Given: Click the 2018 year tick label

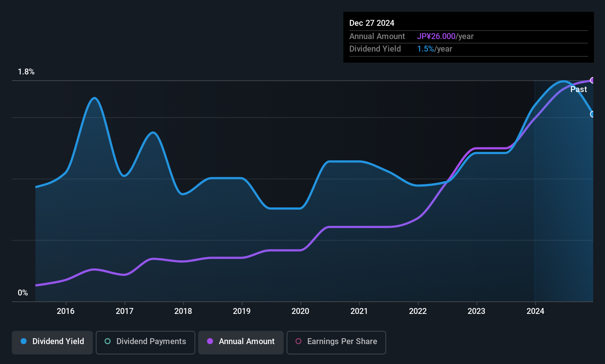Looking at the screenshot, I should pyautogui.click(x=183, y=311).
